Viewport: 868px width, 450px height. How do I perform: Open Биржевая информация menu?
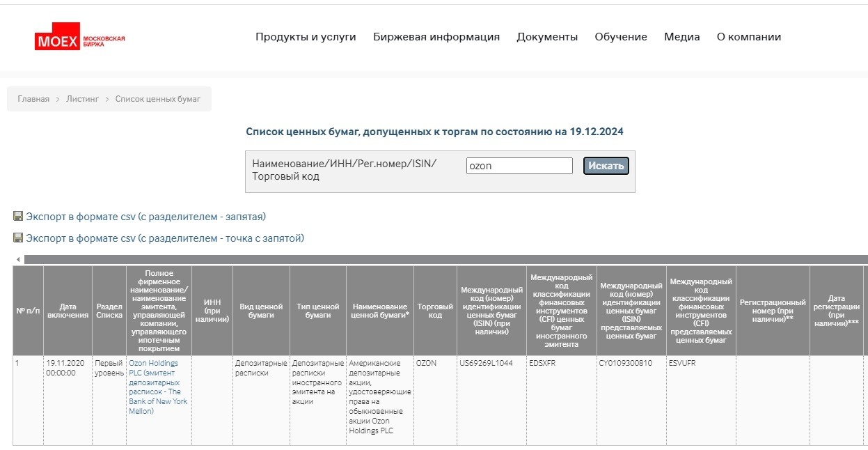(436, 37)
